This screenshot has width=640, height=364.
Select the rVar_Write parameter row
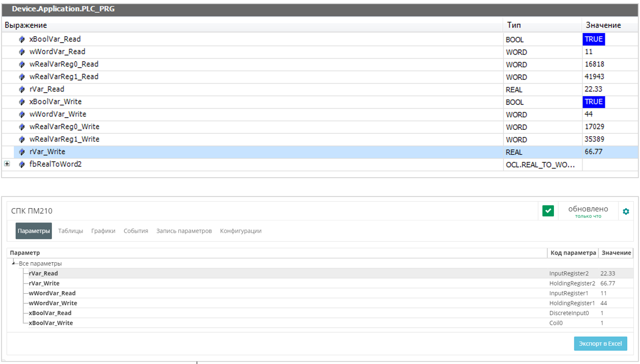pos(44,284)
